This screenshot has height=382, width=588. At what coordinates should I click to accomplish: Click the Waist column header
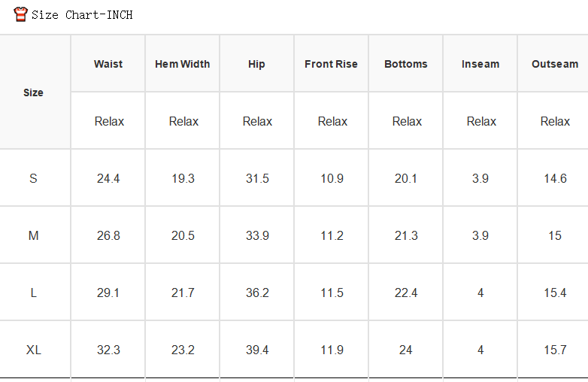108,64
